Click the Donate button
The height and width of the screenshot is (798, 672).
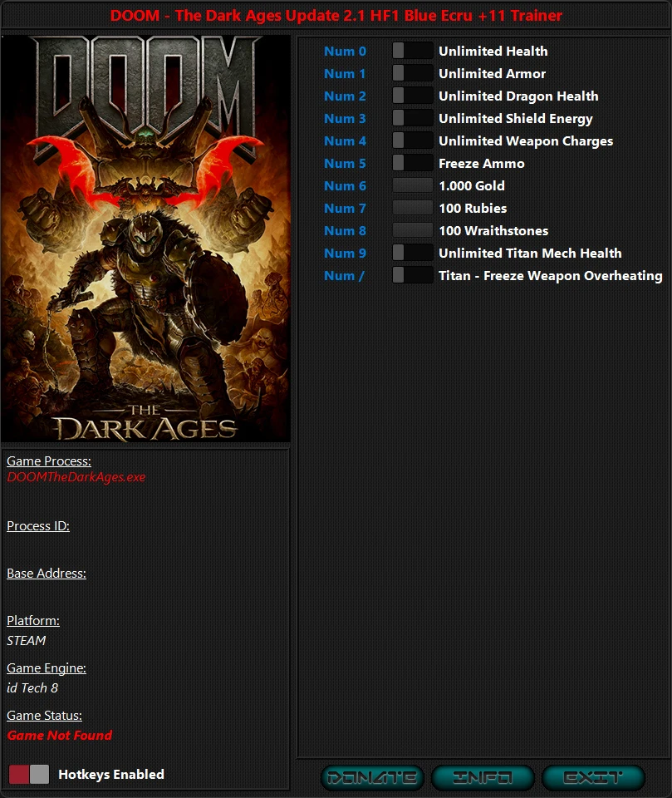[371, 778]
